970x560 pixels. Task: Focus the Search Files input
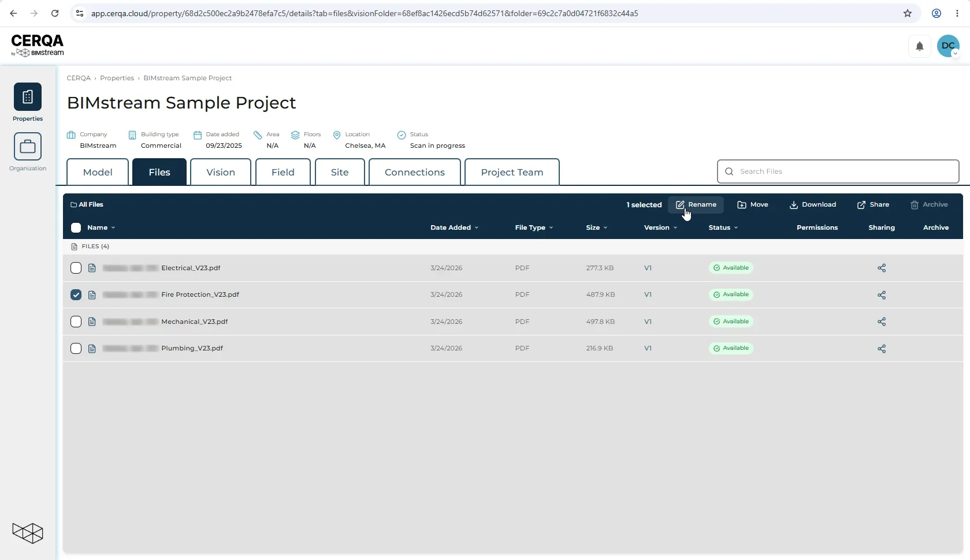coord(838,171)
